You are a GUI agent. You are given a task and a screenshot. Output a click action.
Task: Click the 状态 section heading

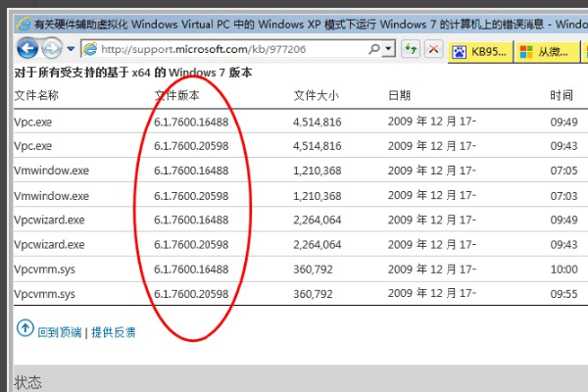click(x=27, y=383)
